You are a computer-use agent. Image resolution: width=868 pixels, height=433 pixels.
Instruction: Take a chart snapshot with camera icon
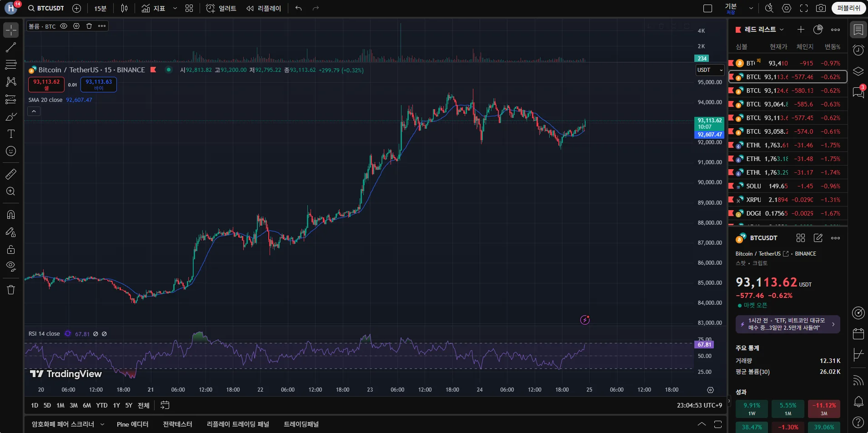(x=821, y=8)
